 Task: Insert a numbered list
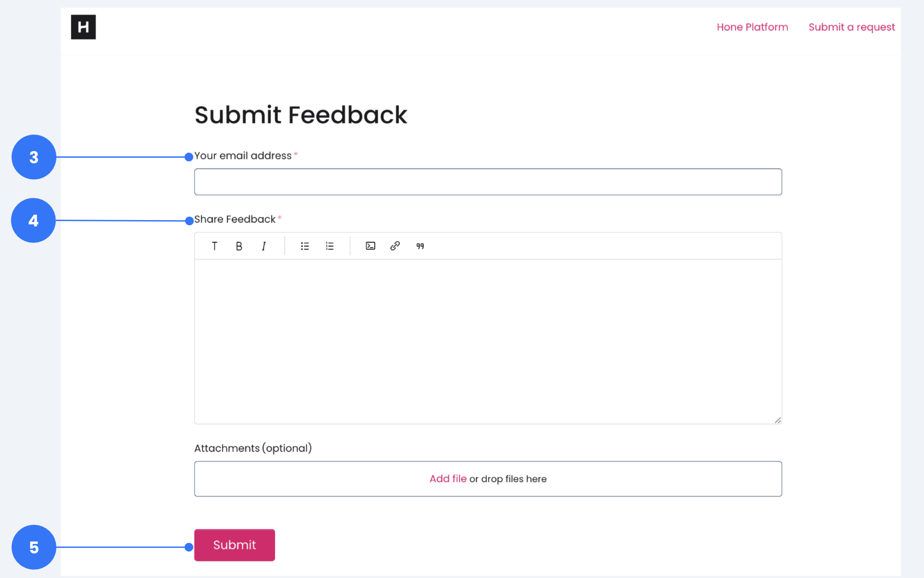click(330, 246)
